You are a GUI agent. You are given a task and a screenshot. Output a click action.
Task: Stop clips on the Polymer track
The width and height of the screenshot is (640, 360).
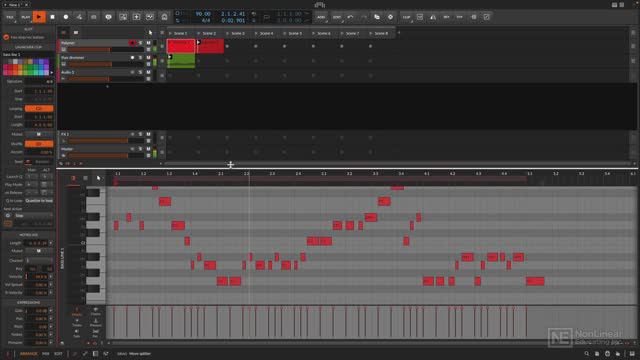click(162, 46)
